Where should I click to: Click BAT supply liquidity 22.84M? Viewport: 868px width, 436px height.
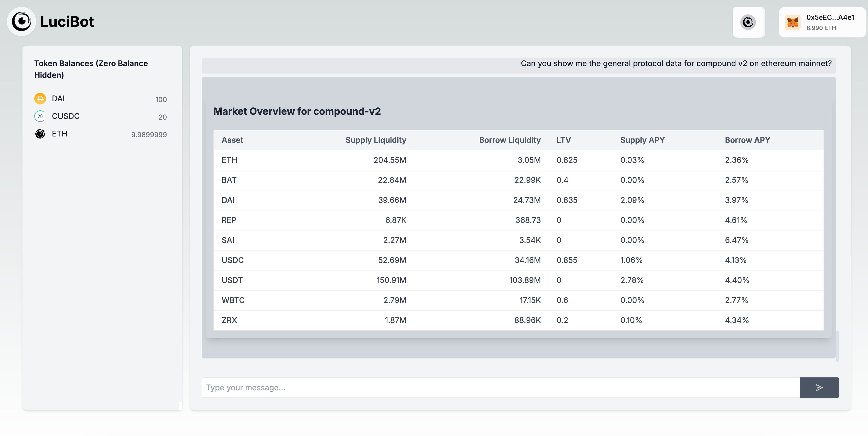392,180
